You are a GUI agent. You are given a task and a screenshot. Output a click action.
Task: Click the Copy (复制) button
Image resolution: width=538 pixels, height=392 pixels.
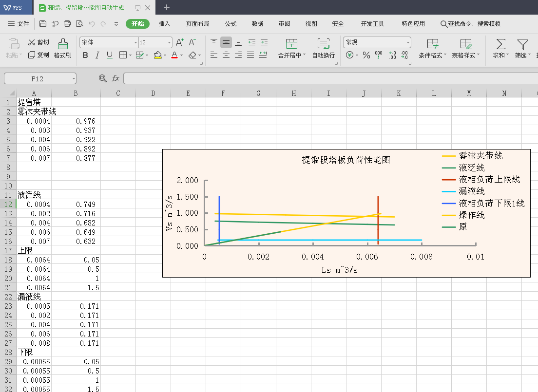click(x=38, y=55)
